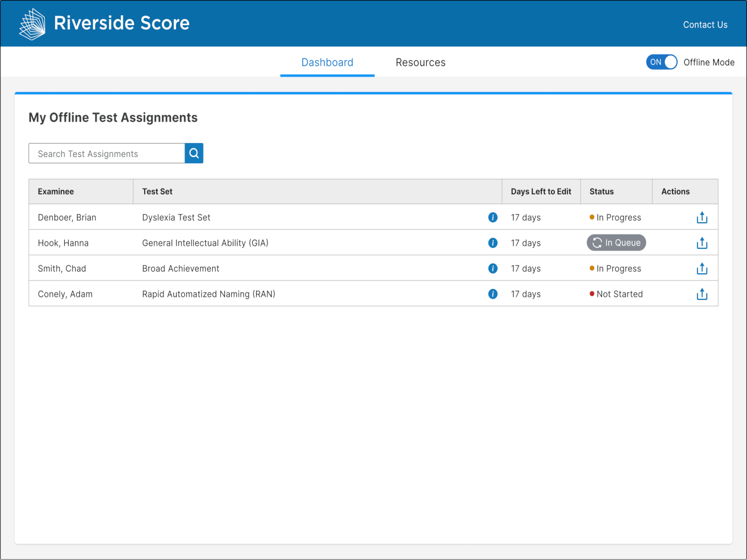This screenshot has width=747, height=560.
Task: Click My Offline Test Assignments heading
Action: (x=113, y=118)
